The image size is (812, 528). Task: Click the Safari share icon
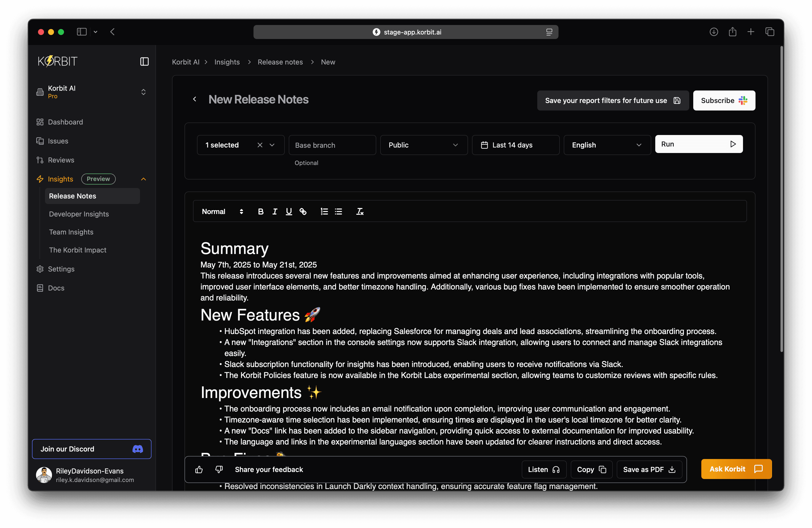click(732, 32)
